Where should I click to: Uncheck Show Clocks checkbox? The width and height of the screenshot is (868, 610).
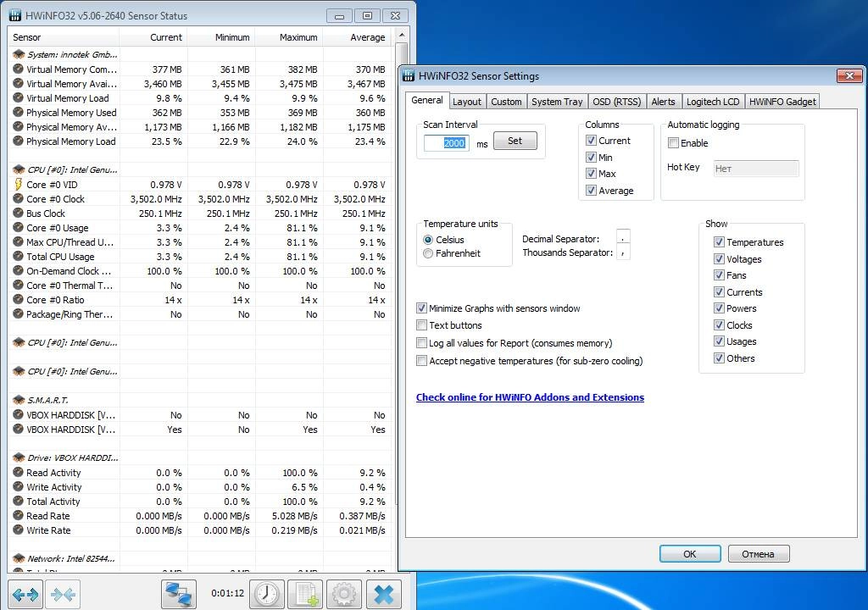(719, 325)
